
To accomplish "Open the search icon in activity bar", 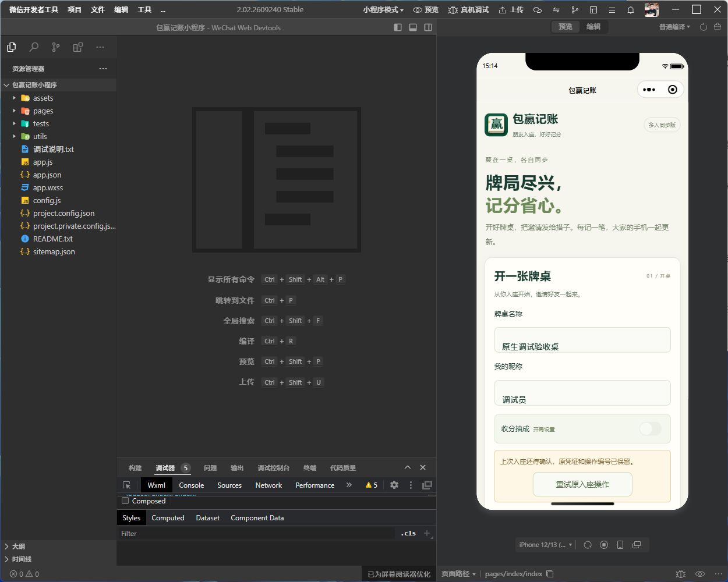I will [x=34, y=47].
